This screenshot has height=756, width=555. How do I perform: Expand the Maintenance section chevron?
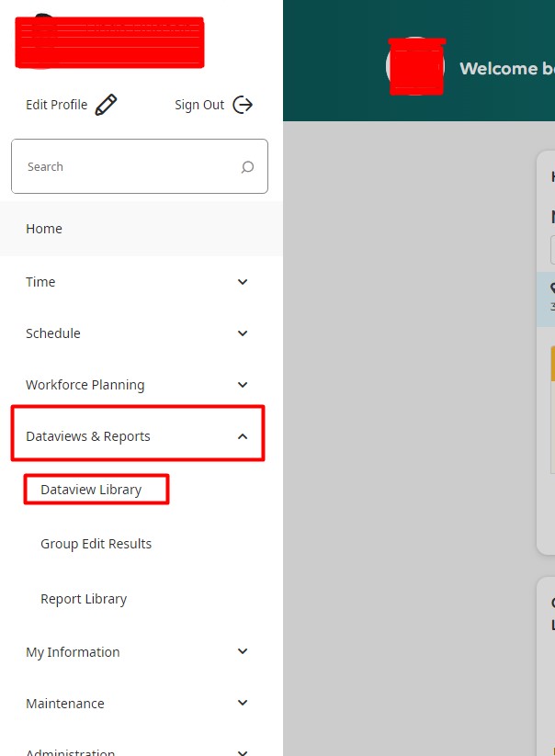tap(243, 704)
